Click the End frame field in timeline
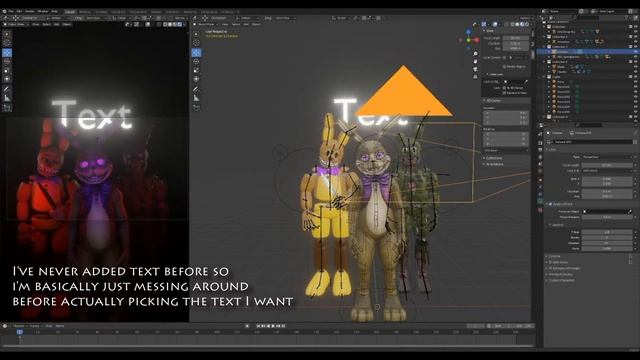The height and width of the screenshot is (360, 640). (x=525, y=326)
